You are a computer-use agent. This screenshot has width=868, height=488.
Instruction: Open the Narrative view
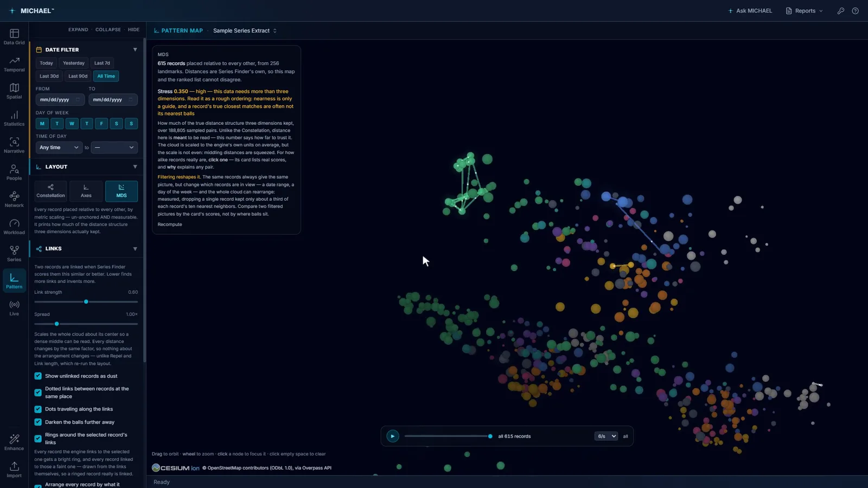pyautogui.click(x=14, y=145)
